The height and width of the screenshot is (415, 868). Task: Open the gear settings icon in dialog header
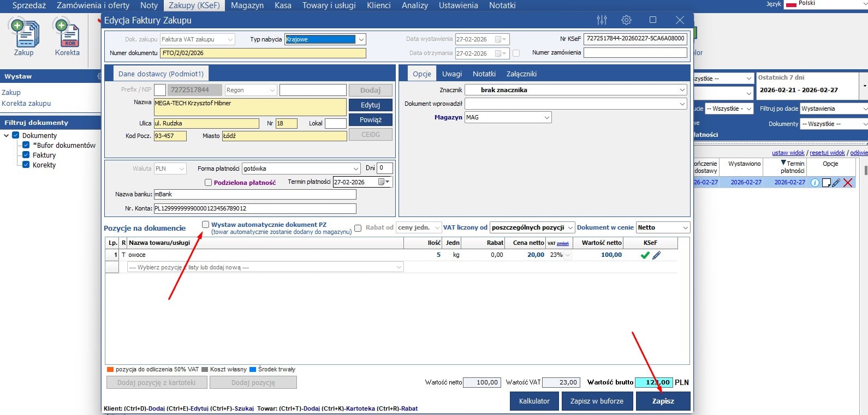tap(626, 20)
